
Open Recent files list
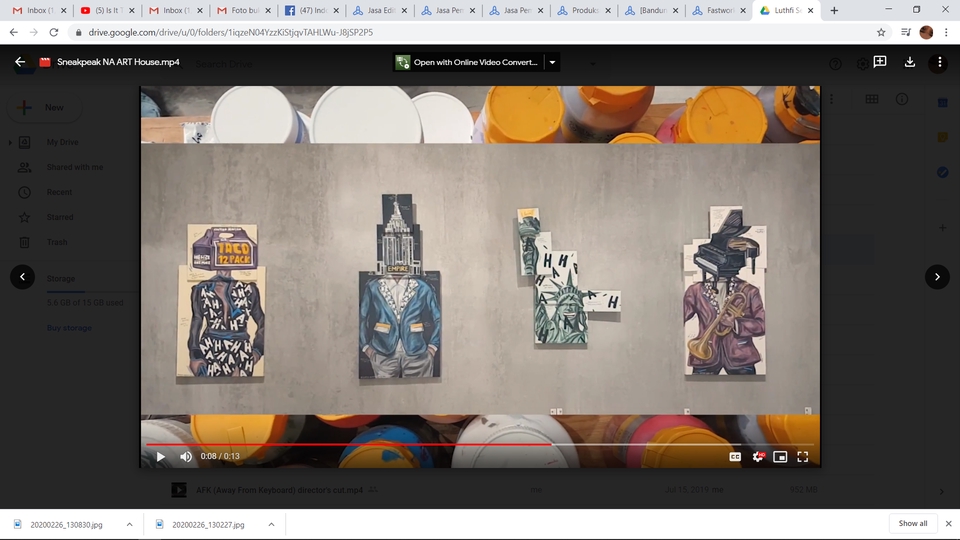coord(59,192)
